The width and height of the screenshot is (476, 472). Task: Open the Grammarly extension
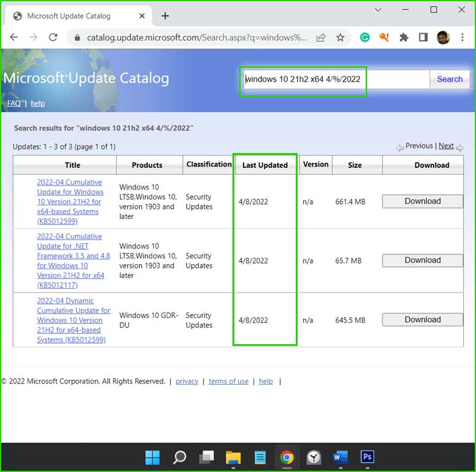click(x=365, y=37)
